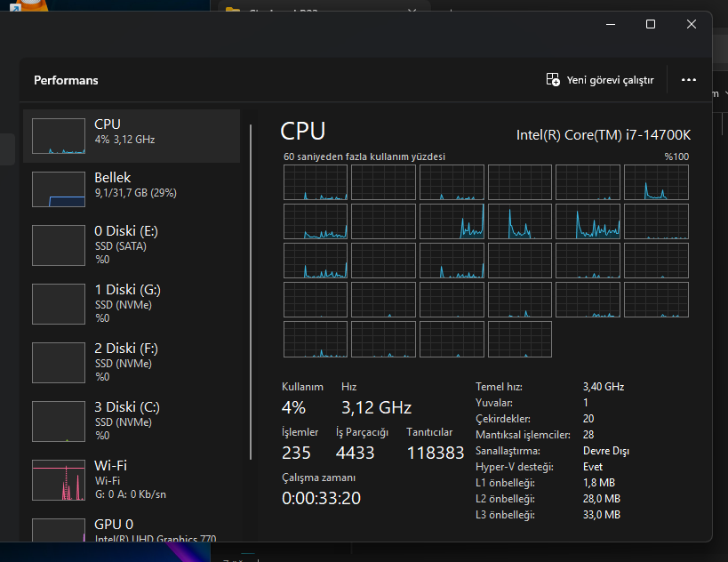Click the Performans heading

(66, 80)
